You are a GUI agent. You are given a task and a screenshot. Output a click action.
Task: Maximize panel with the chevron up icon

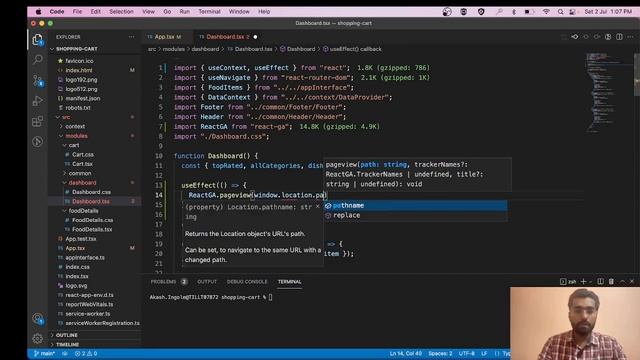coord(622,282)
